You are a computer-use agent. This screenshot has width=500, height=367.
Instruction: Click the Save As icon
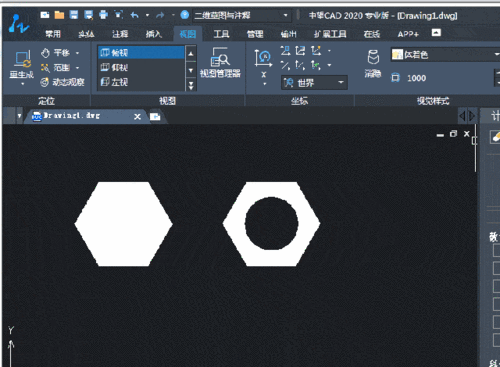tap(89, 15)
